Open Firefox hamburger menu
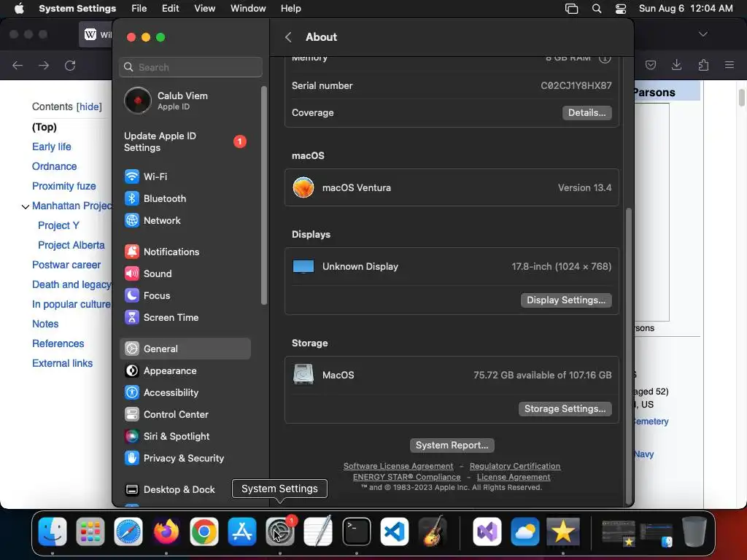Screen dimensions: 747x560 pyautogui.click(x=729, y=65)
